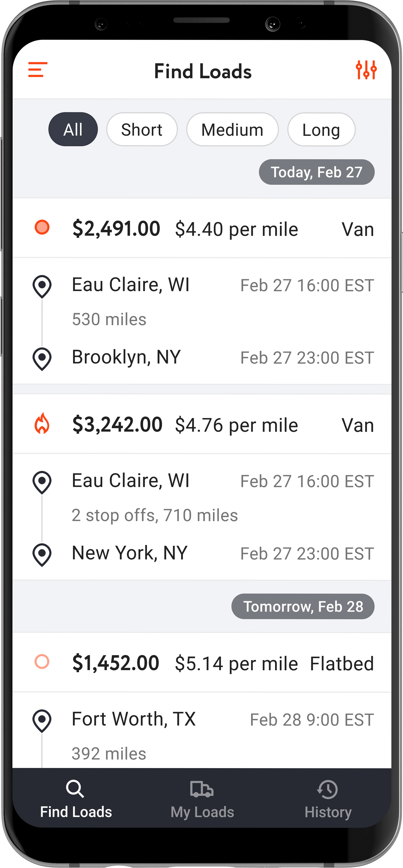Open the $2,491.00 Van load header
Screen dimensions: 403x868
point(202,229)
